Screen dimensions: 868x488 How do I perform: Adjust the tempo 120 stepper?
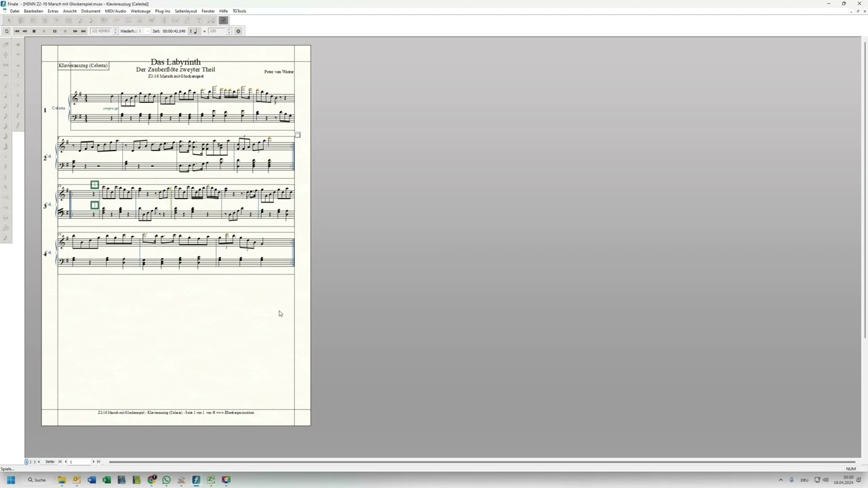229,30
